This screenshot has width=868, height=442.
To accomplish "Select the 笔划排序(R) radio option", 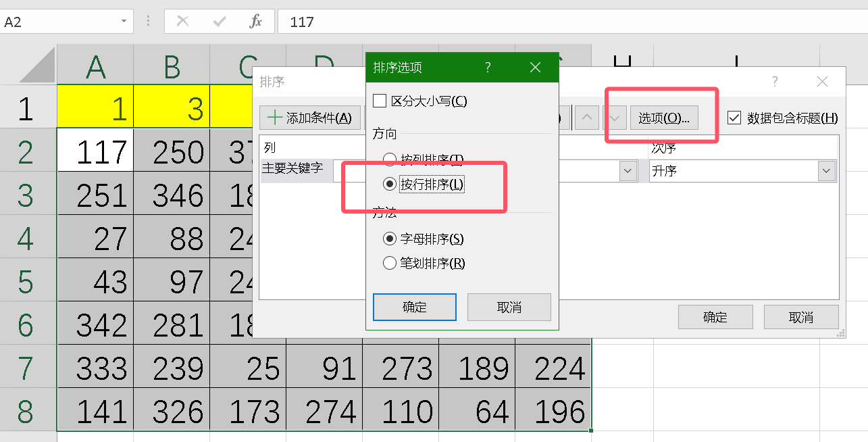I will [390, 263].
